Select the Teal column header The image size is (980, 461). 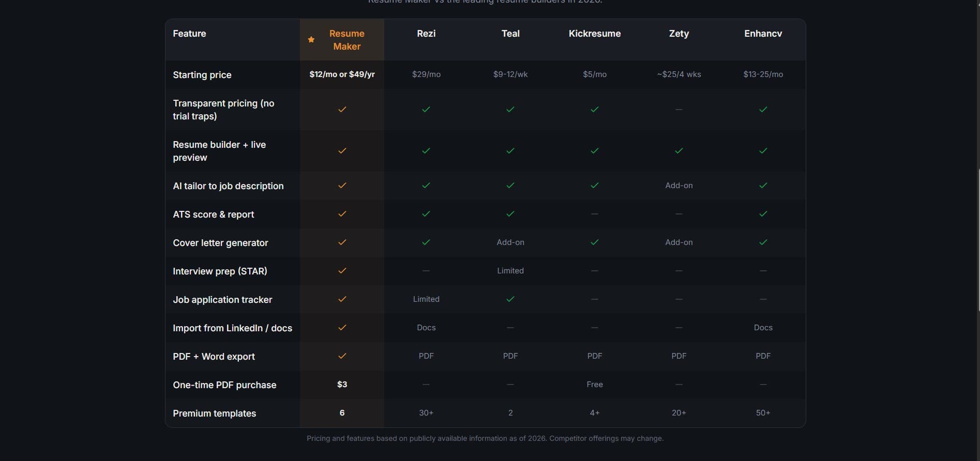coord(510,34)
